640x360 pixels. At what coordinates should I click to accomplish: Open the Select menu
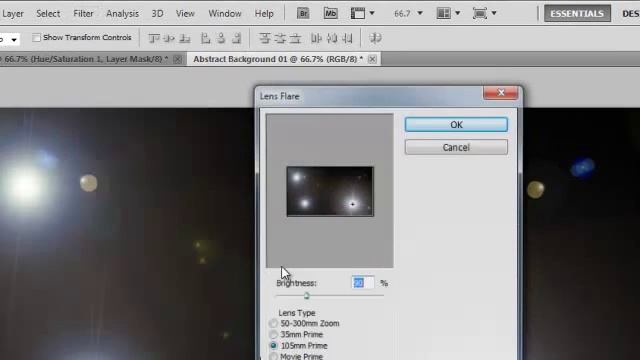48,14
